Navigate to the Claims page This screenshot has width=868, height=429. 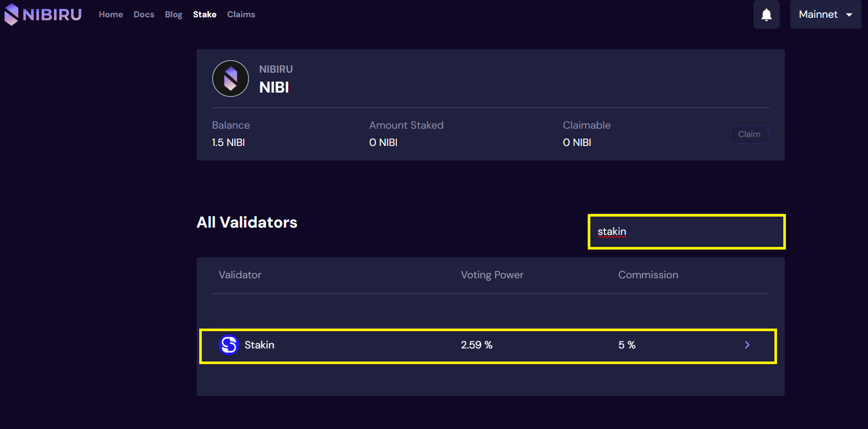point(241,15)
